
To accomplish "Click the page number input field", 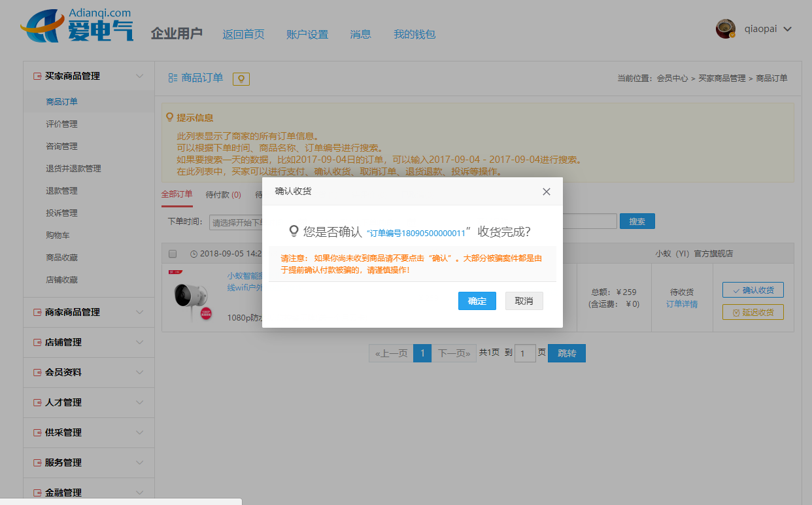I will 525,354.
